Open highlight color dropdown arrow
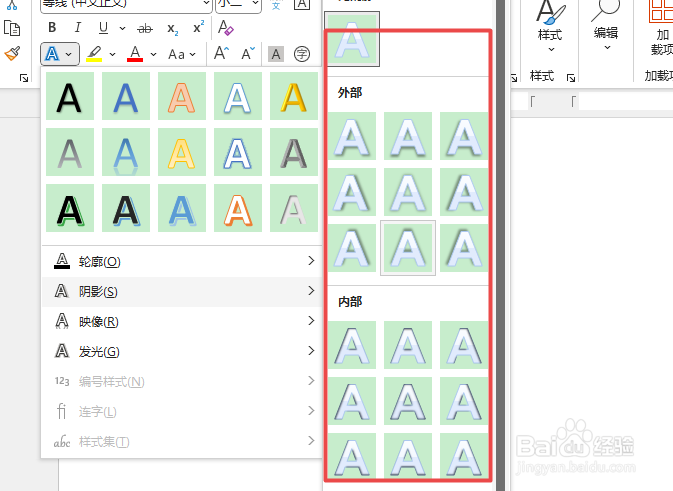 pyautogui.click(x=112, y=55)
